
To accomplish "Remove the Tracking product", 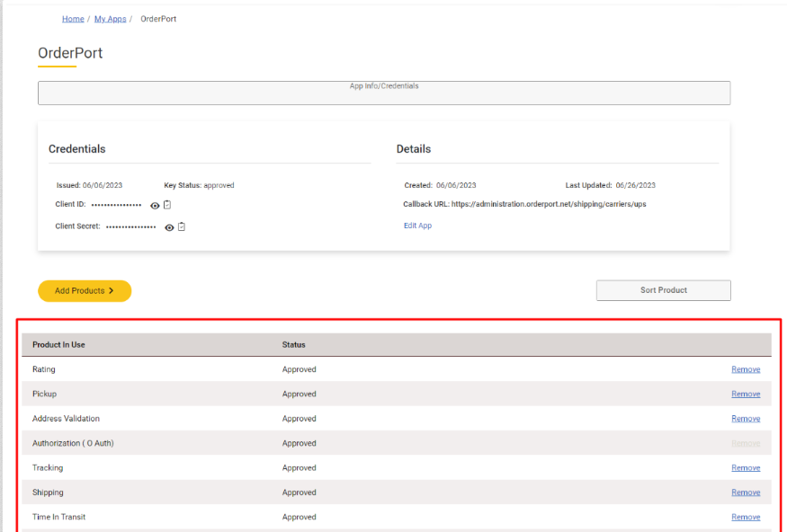I will point(746,468).
